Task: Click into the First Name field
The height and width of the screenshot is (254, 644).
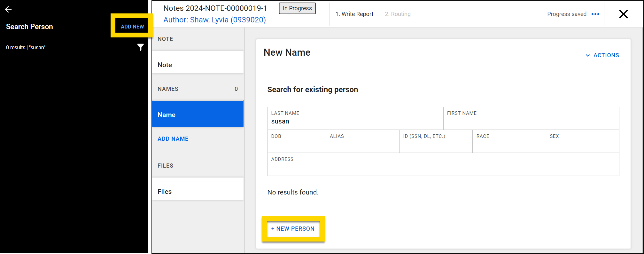Action: 531,122
